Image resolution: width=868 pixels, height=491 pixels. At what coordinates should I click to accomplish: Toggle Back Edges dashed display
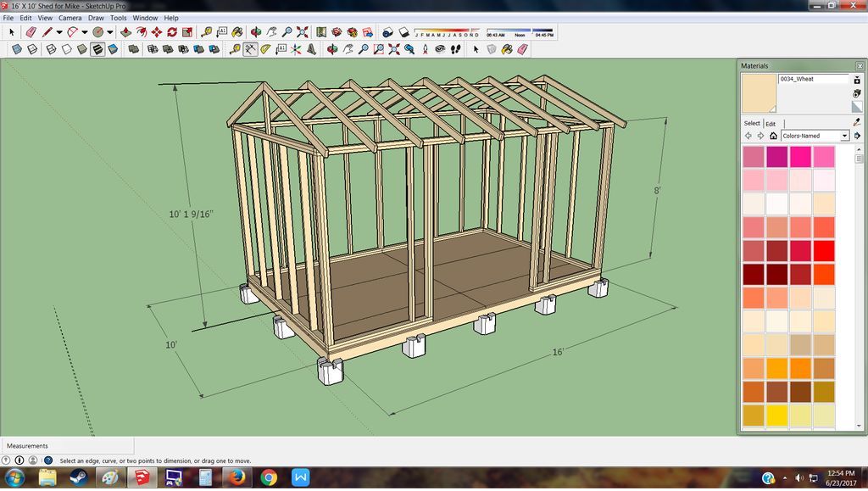pyautogui.click(x=33, y=49)
